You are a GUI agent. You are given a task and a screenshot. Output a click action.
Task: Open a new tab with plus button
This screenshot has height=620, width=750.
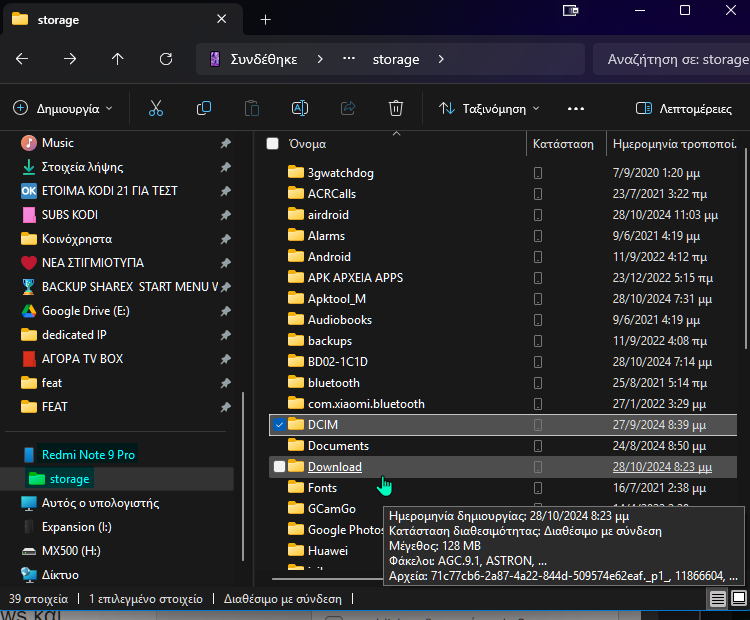pyautogui.click(x=265, y=20)
